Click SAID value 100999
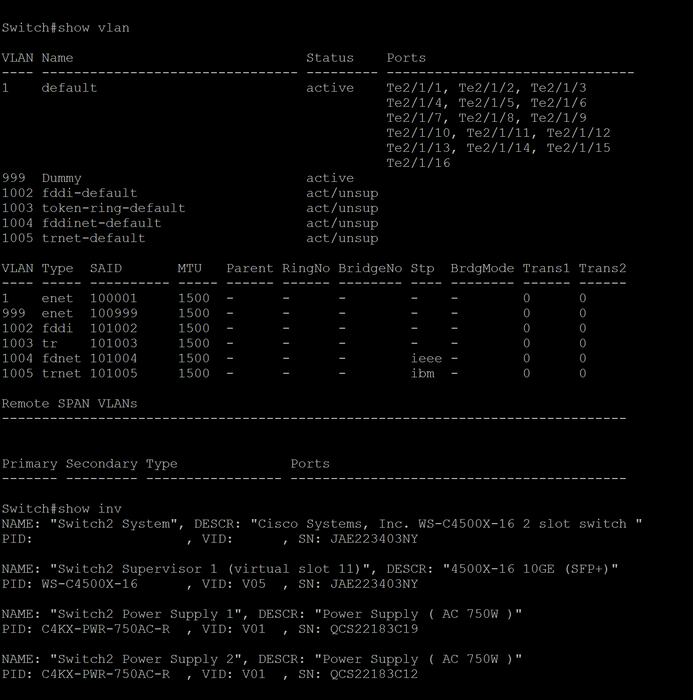The height and width of the screenshot is (700, 693). [114, 313]
